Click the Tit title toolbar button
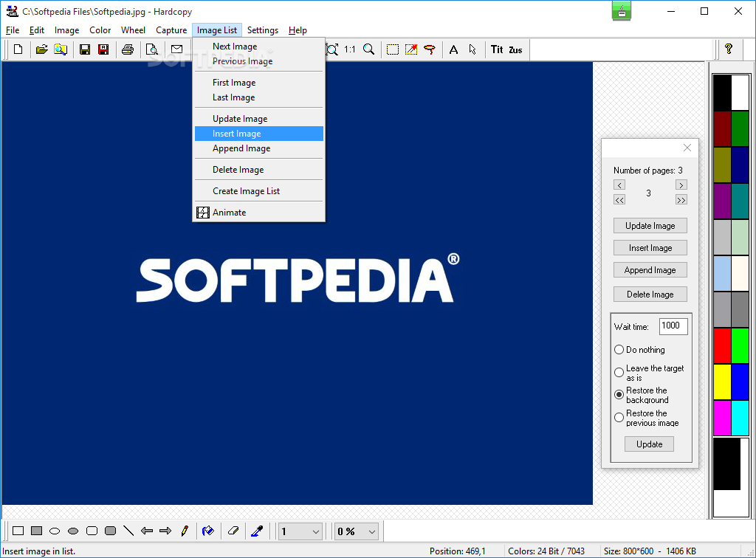 pos(497,49)
